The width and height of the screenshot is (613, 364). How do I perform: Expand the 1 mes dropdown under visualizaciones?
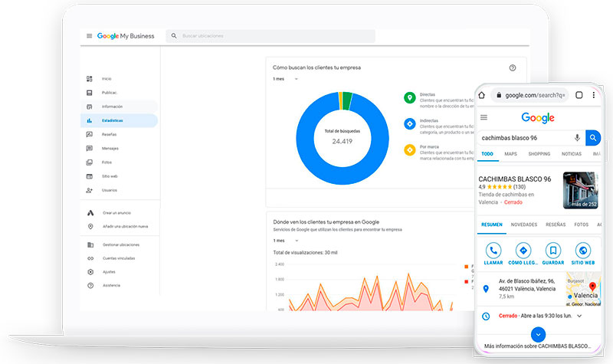286,241
